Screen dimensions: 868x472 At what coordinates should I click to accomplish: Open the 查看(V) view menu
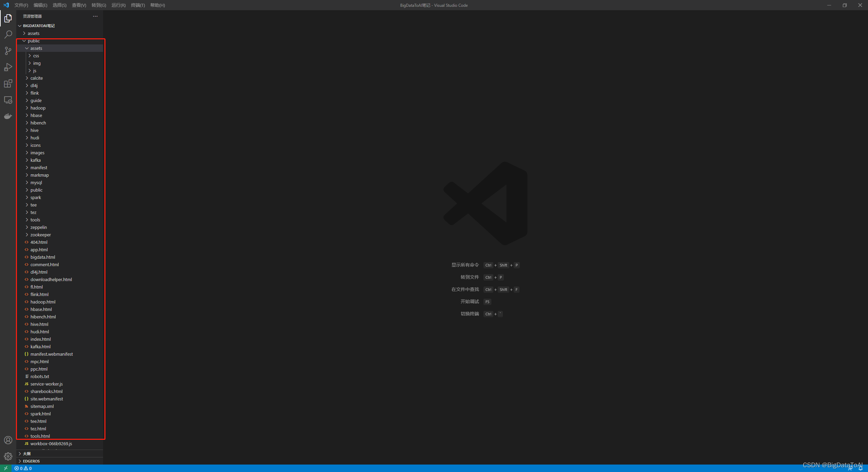[x=79, y=5]
